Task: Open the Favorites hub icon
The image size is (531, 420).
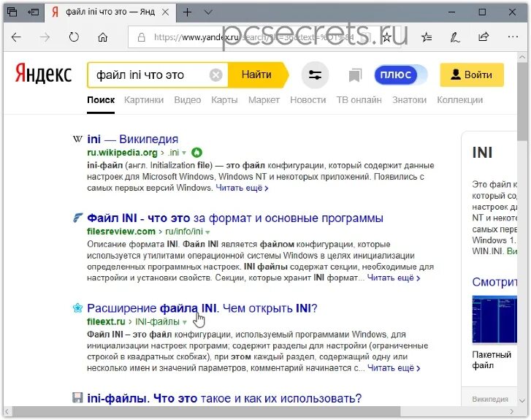Action: tap(427, 37)
